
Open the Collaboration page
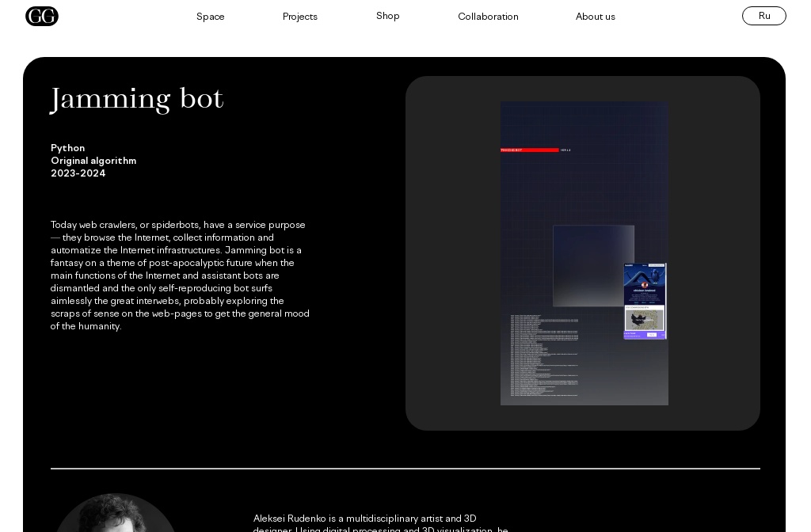pos(488,17)
